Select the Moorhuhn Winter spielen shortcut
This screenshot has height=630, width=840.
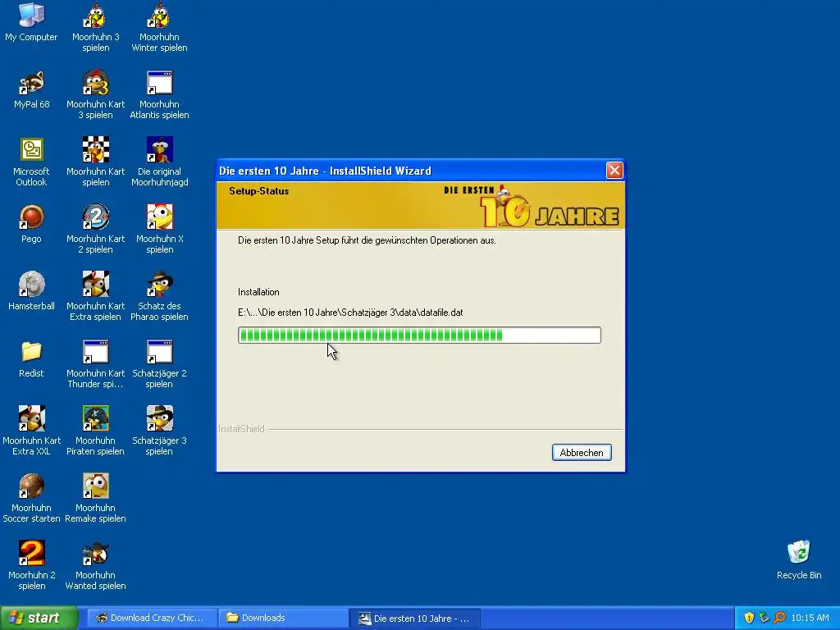[159, 27]
